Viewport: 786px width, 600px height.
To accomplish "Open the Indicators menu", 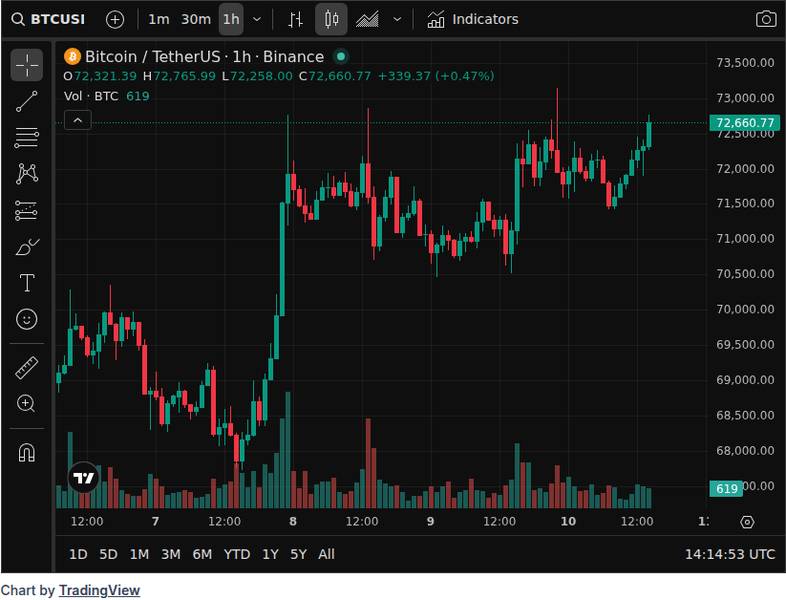I will (473, 20).
